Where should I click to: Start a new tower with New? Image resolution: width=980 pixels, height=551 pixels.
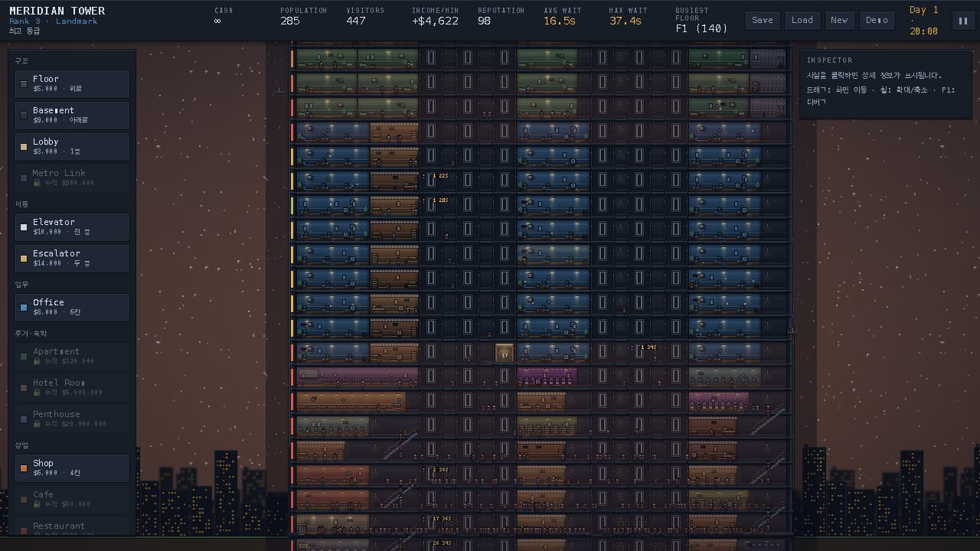[x=839, y=21]
